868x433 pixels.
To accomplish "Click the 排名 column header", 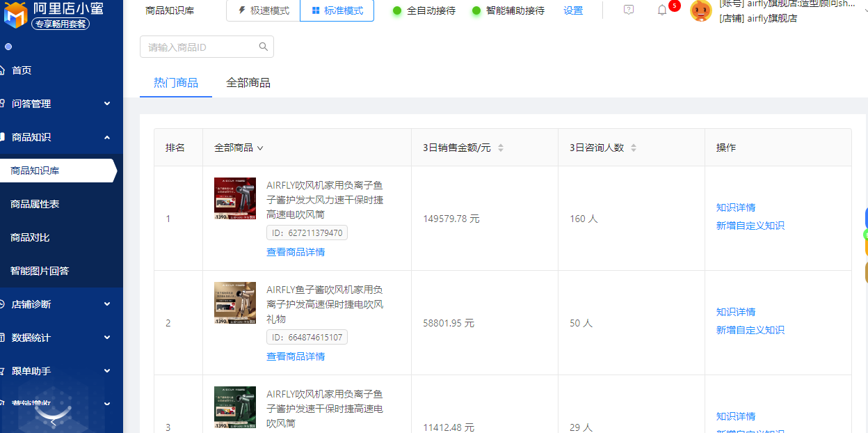I will pyautogui.click(x=175, y=148).
